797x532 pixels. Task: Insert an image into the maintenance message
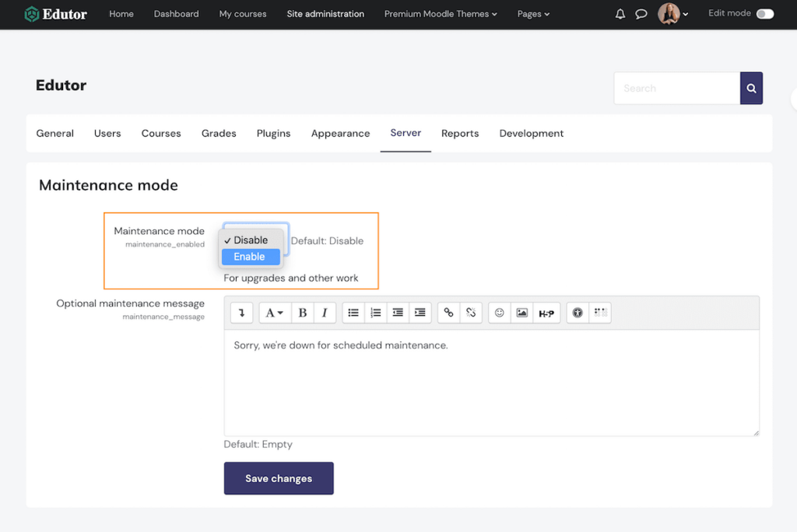coord(521,312)
